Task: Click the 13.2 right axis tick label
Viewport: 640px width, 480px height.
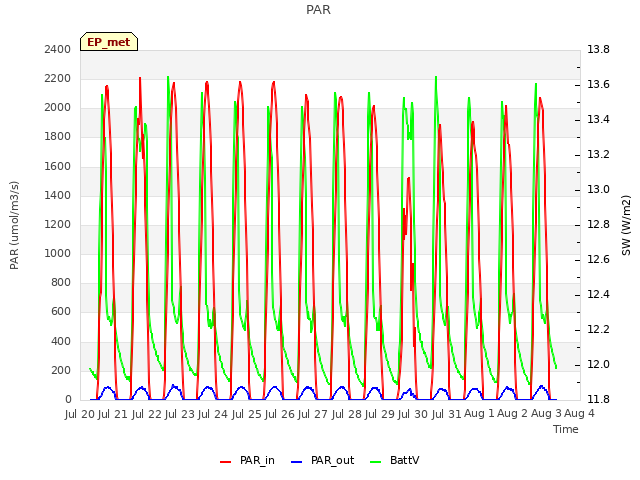Action: click(x=598, y=155)
